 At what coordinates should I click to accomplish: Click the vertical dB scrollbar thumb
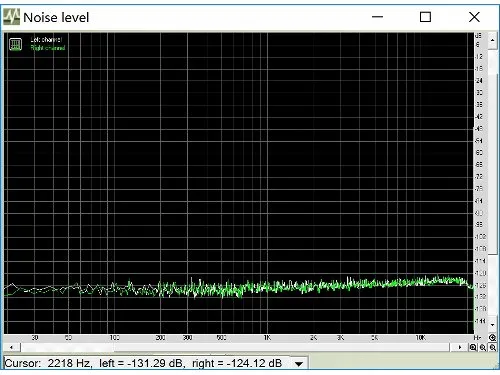tap(493, 163)
